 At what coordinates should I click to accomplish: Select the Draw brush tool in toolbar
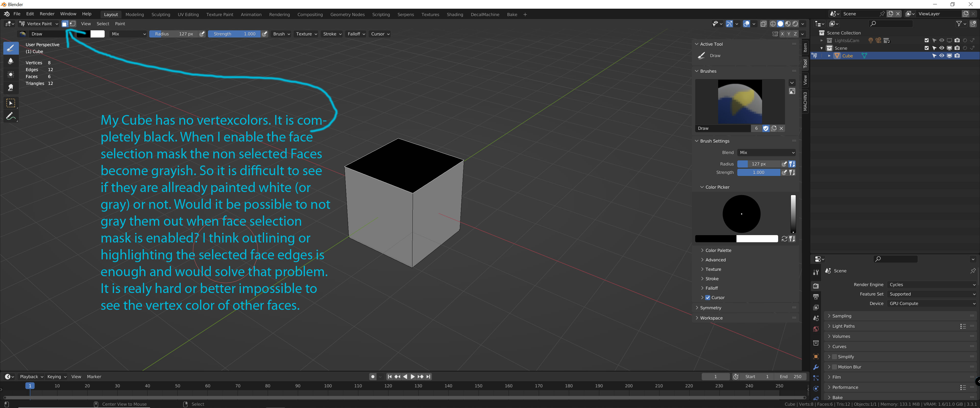pos(11,48)
